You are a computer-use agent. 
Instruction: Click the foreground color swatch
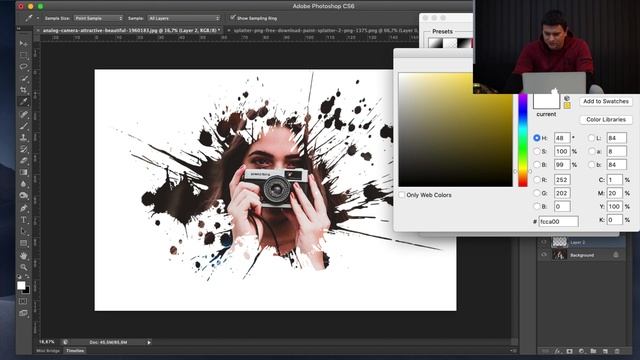click(x=21, y=285)
